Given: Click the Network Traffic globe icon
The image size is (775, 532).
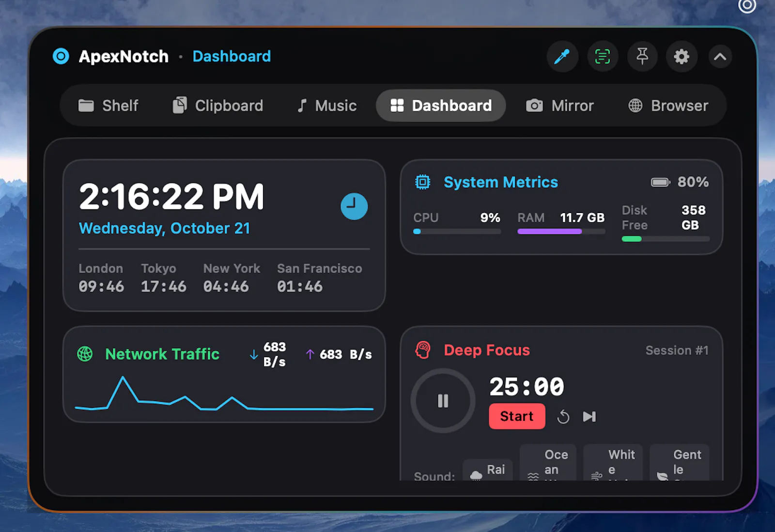Looking at the screenshot, I should click(x=85, y=354).
